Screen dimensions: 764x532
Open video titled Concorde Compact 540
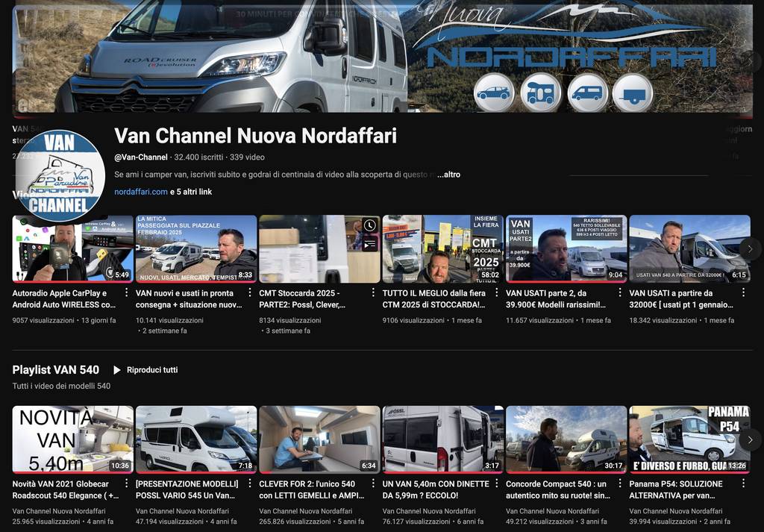[558, 489]
